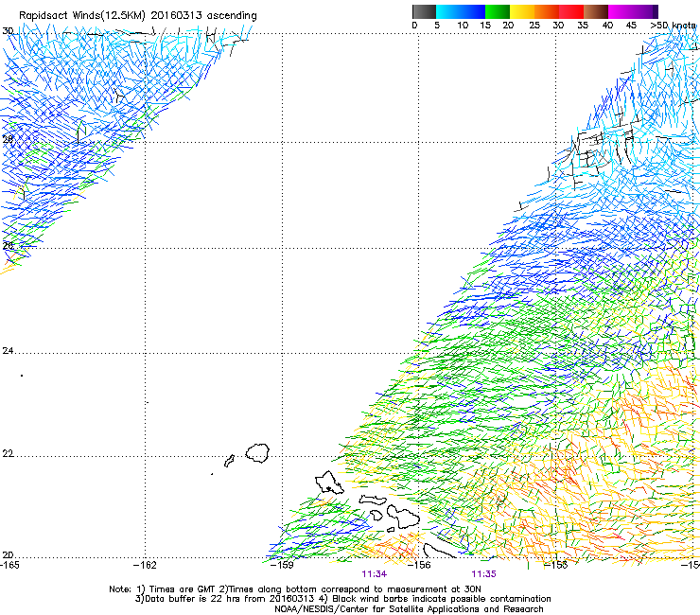The image size is (700, 615).
Task: Click the magenta 40-45 knots legend segment
Action: click(x=621, y=11)
